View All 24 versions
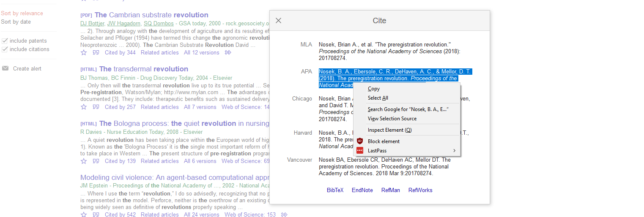644x217 pixels. click(202, 214)
